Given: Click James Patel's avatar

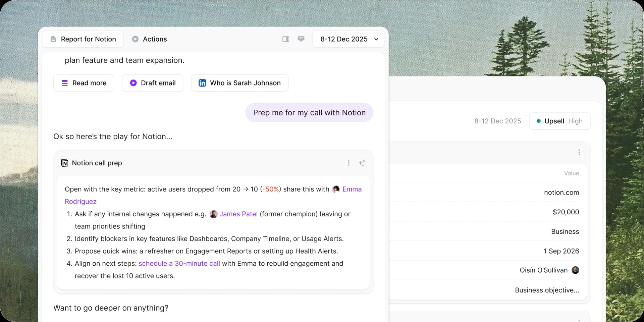Looking at the screenshot, I should 213,214.
